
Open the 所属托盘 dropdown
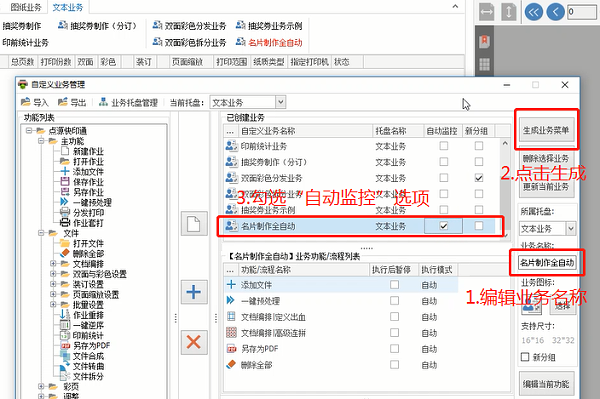point(571,229)
